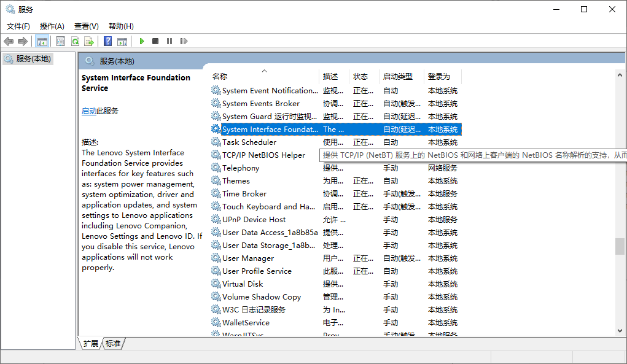This screenshot has height=364, width=627.
Task: Stop the service using the black square icon
Action: pyautogui.click(x=155, y=41)
